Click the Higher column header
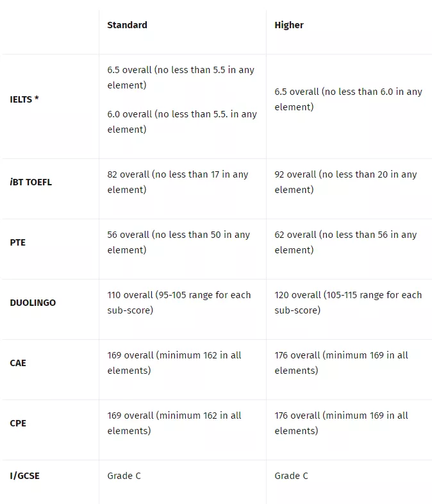Screen dimensions: 432x504 [288, 25]
